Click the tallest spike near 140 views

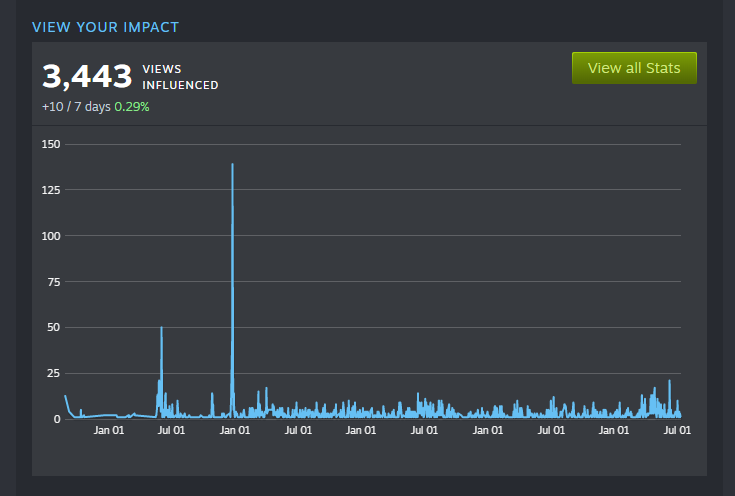[232, 165]
